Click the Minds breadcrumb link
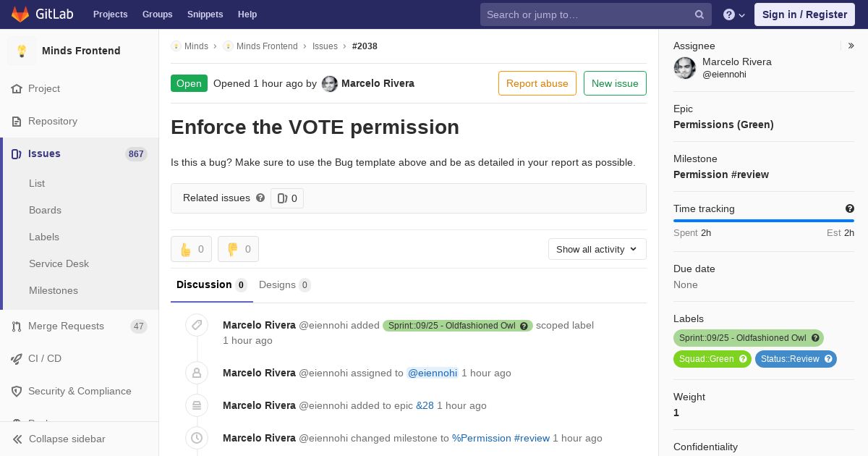This screenshot has width=868, height=456. click(x=196, y=46)
